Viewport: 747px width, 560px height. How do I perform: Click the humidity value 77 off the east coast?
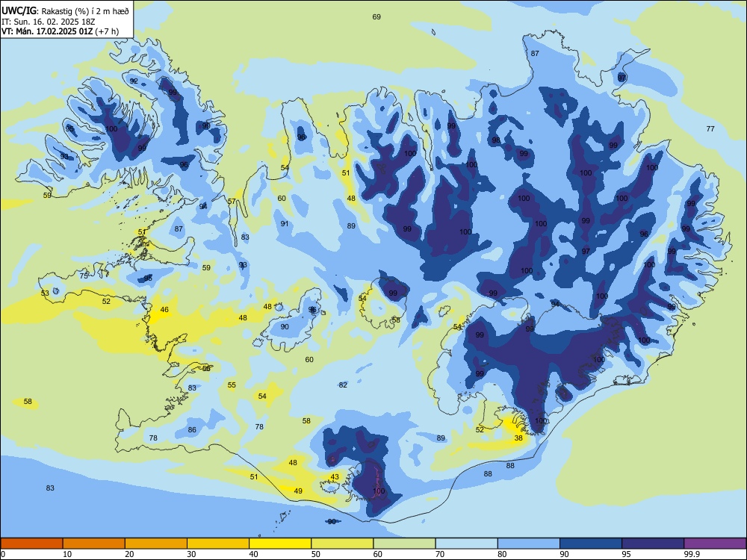click(x=710, y=129)
